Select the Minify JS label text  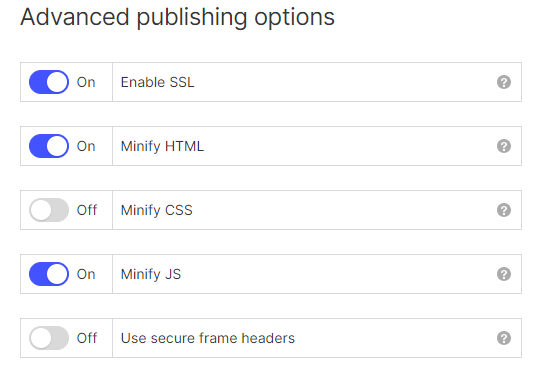click(x=151, y=274)
